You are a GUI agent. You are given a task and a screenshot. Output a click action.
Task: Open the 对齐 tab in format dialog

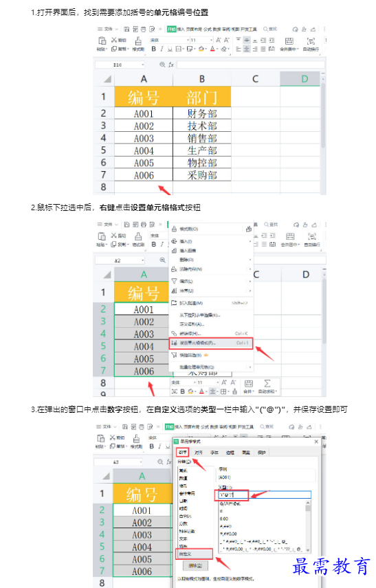[199, 453]
